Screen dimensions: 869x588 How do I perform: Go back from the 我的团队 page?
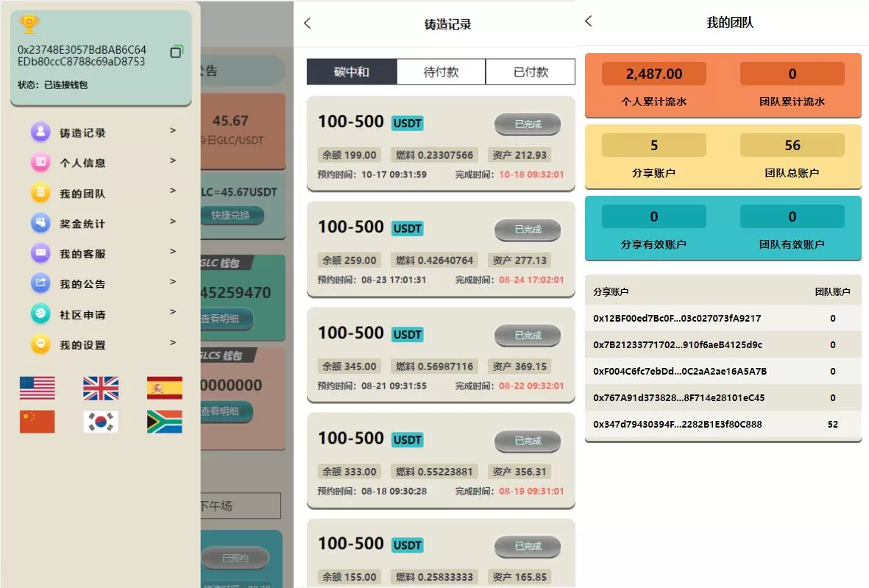point(588,21)
